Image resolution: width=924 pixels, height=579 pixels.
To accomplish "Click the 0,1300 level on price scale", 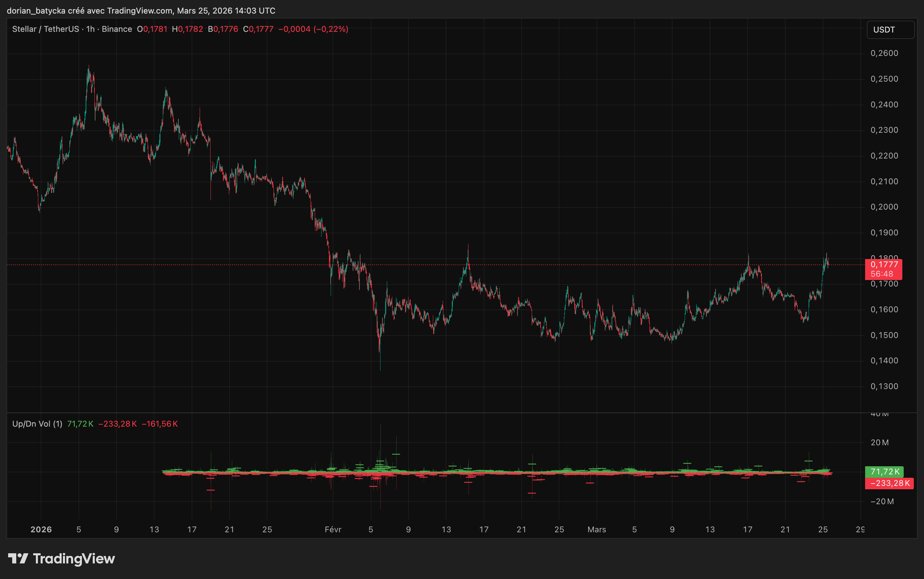I will [884, 386].
